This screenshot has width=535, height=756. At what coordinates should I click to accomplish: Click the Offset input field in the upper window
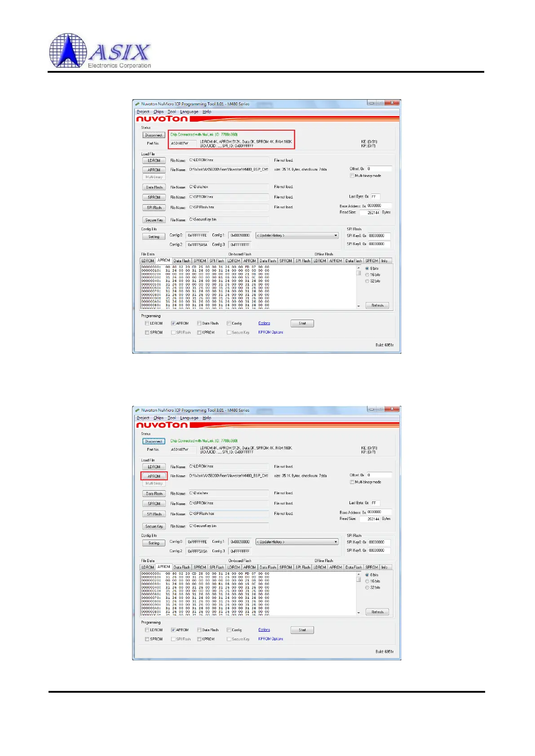click(x=379, y=169)
